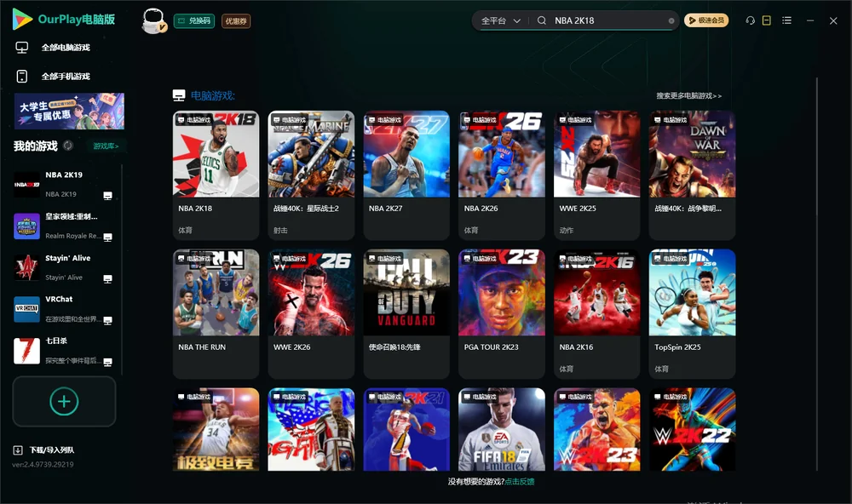Viewport: 852px width, 504px height.
Task: Click the version text ver:2.4.9739.29219
Action: 43,464
